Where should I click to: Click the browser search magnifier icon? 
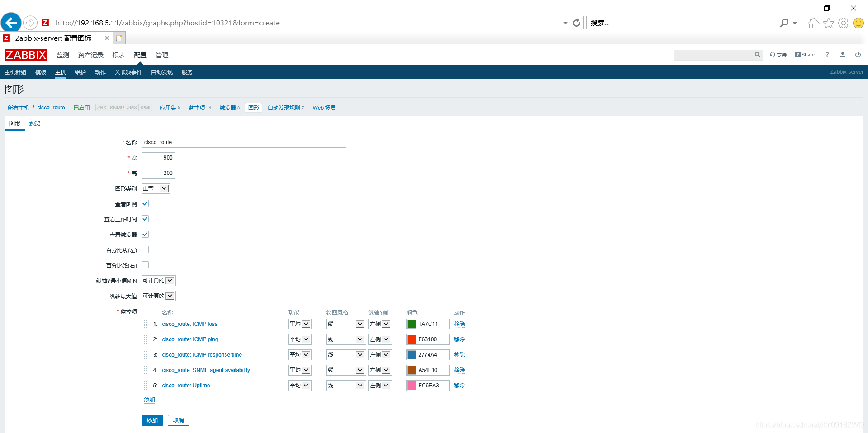(x=784, y=23)
